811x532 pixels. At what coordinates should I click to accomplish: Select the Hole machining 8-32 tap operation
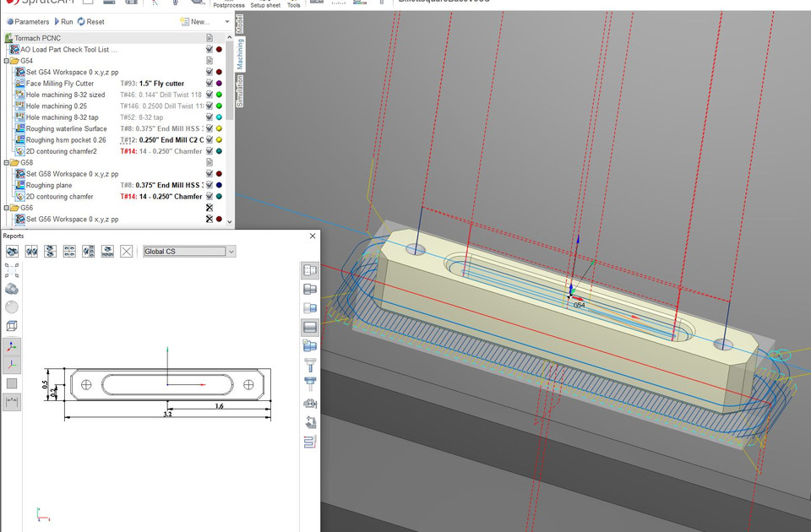[62, 117]
